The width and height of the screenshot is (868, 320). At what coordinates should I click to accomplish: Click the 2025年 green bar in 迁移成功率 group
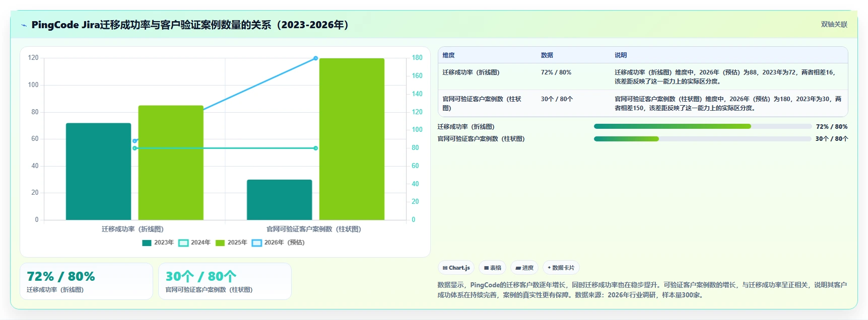click(x=171, y=163)
